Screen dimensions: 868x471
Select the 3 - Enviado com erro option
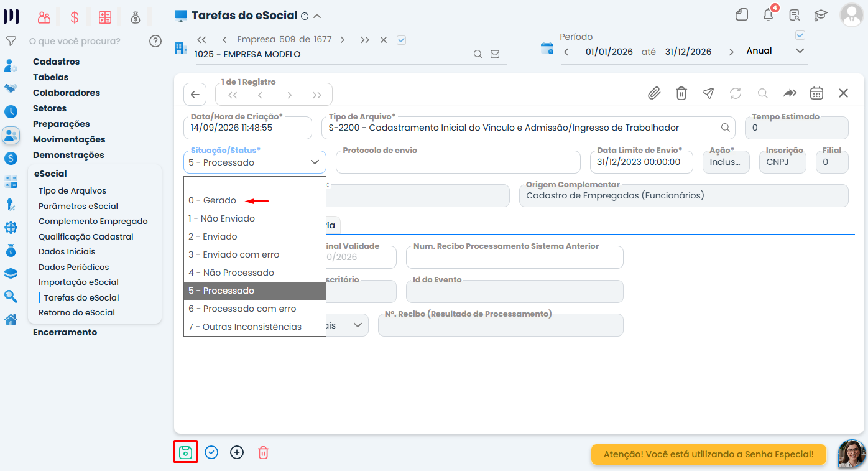pos(255,254)
